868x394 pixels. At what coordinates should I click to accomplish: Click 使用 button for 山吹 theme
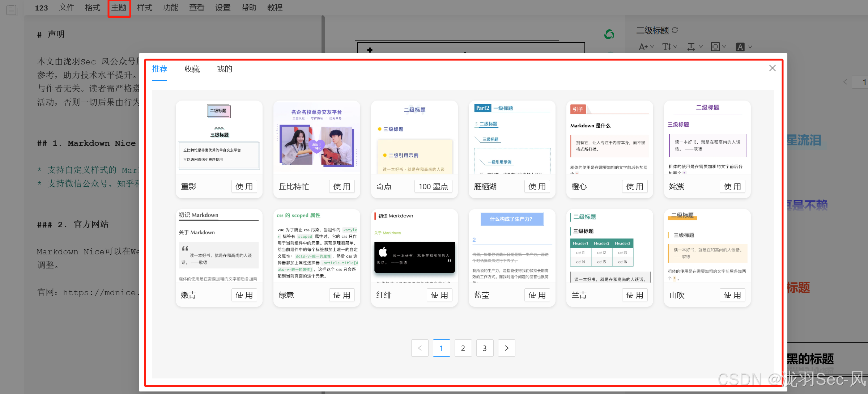[732, 295]
